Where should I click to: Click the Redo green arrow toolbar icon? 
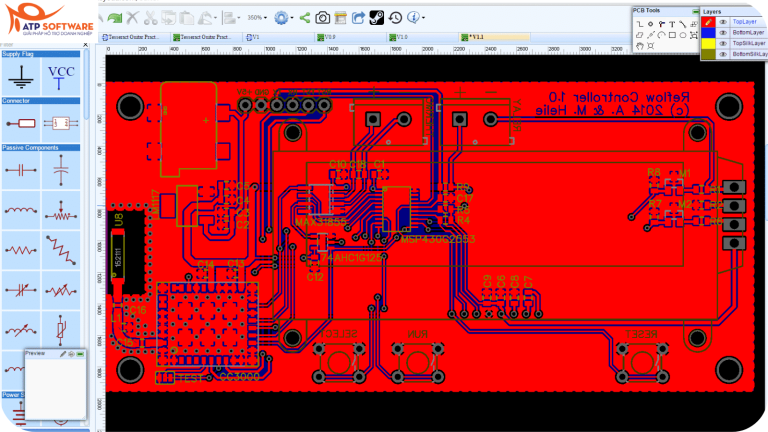click(x=115, y=18)
